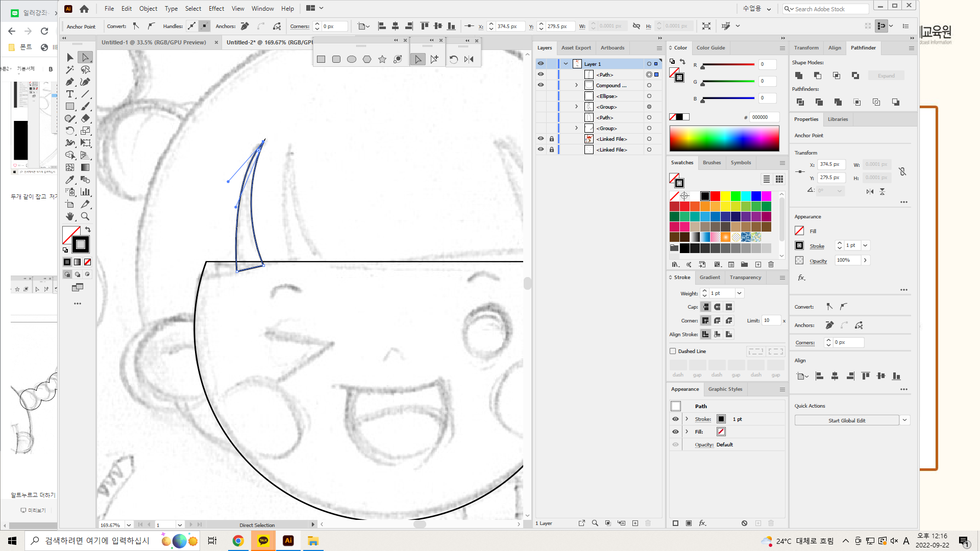Toggle constrain width and height proportions link
Screen dimensions: 980x551
pos(902,171)
